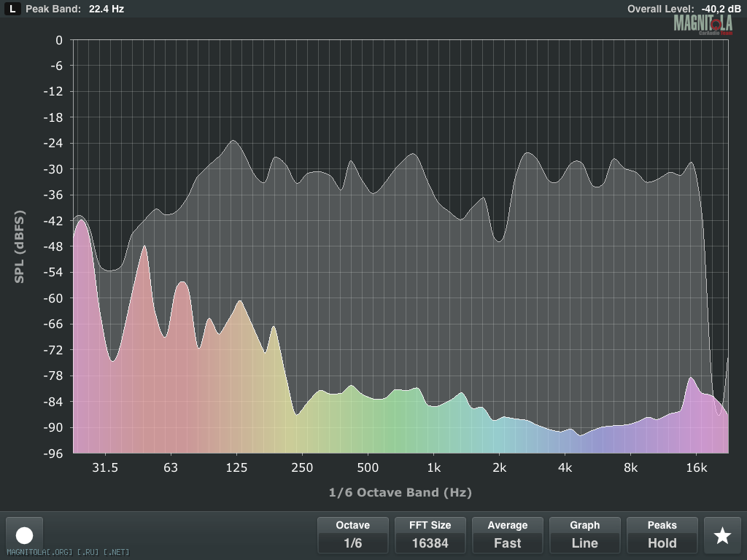The width and height of the screenshot is (747, 560).
Task: Open favorites with the star button
Action: (x=722, y=536)
